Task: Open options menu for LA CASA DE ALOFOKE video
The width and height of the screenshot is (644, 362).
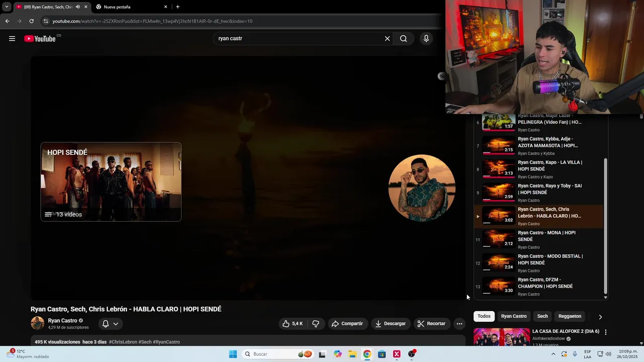Action: click(x=606, y=332)
